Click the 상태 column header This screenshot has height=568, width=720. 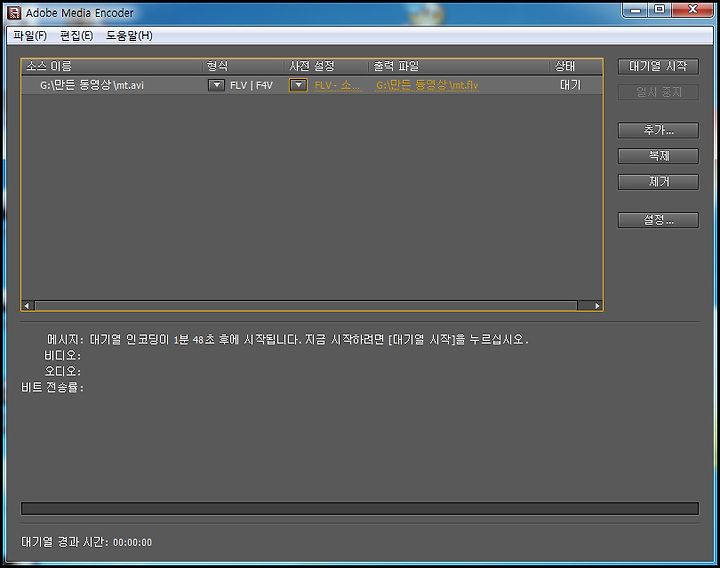[576, 66]
